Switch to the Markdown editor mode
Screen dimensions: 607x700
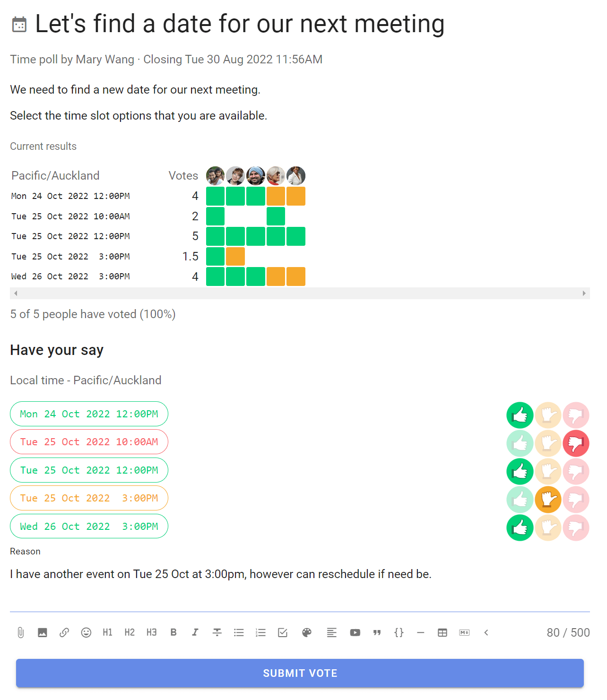pyautogui.click(x=464, y=632)
